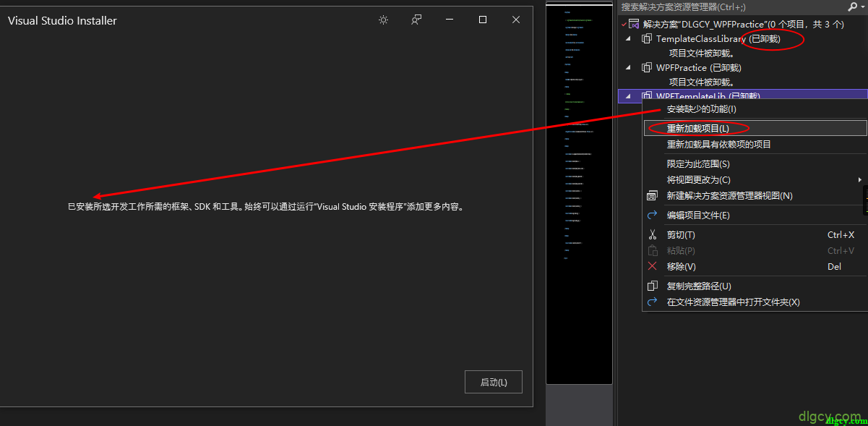The image size is (868, 426).
Task: Click the scissors cut icon
Action: click(x=652, y=234)
